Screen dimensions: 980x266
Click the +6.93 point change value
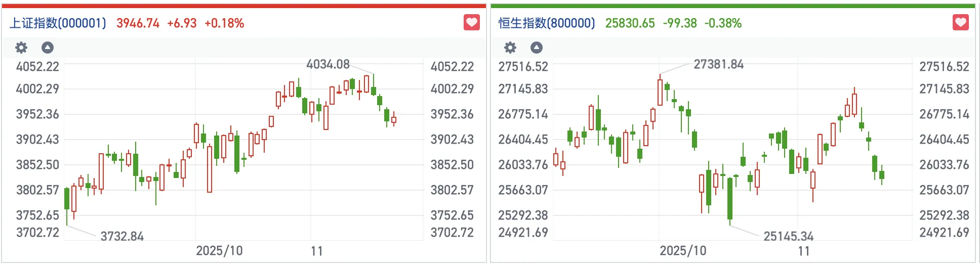[182, 23]
